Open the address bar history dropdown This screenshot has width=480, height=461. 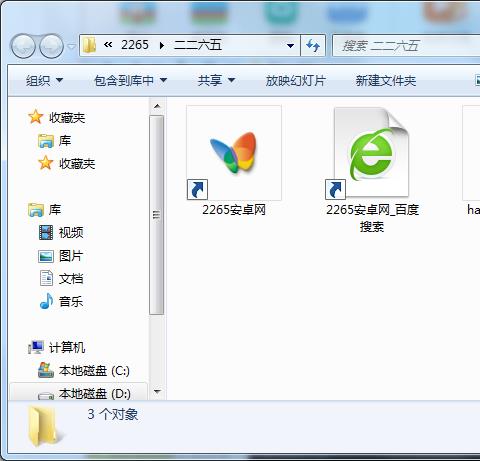[290, 45]
